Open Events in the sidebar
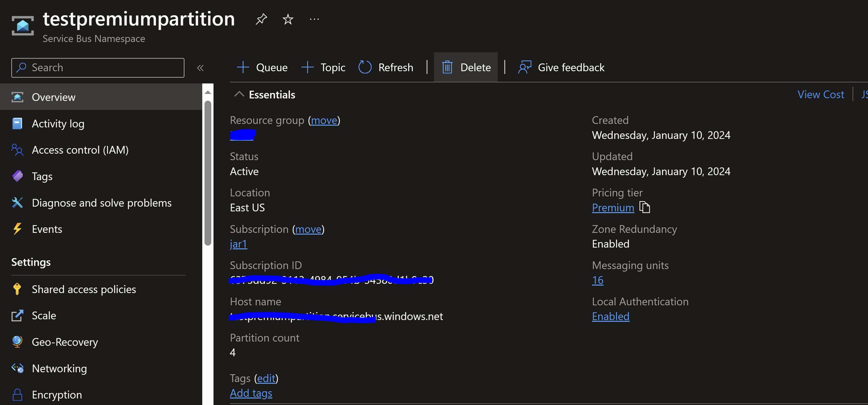The width and height of the screenshot is (868, 405). coord(101,229)
